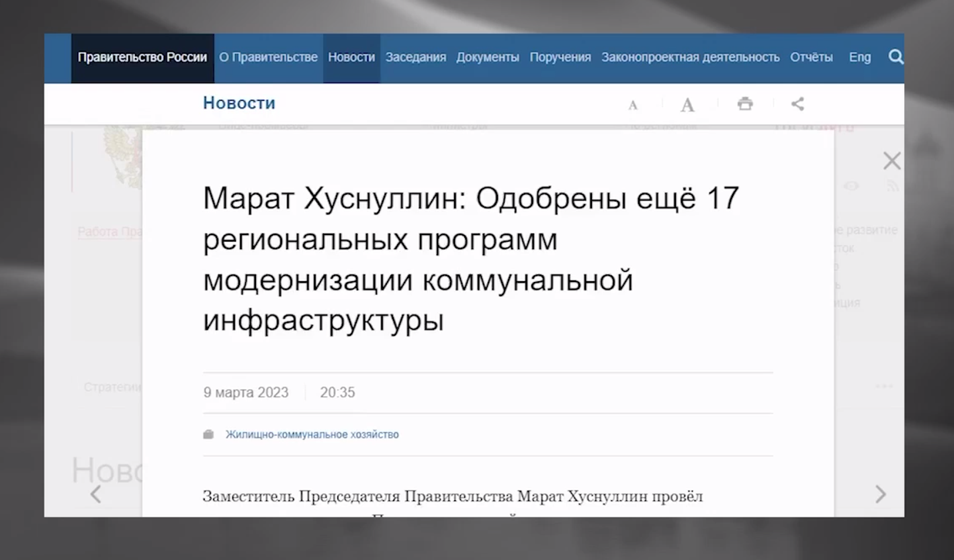Open the Заседания menu item
Screen dimensions: 954x560
[416, 58]
